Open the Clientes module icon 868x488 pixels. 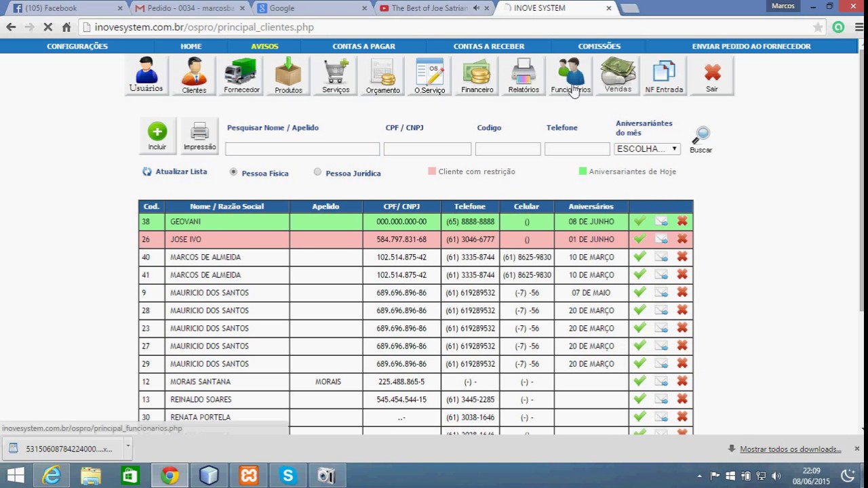click(194, 75)
